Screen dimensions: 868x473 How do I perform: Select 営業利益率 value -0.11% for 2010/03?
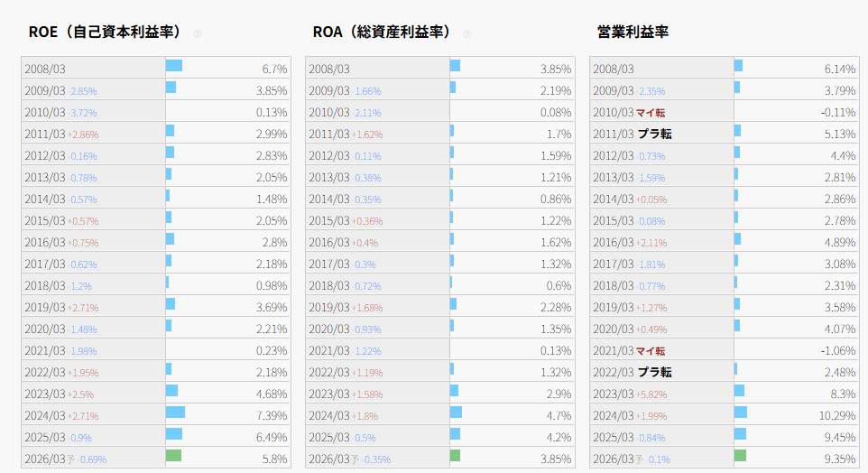click(x=838, y=113)
